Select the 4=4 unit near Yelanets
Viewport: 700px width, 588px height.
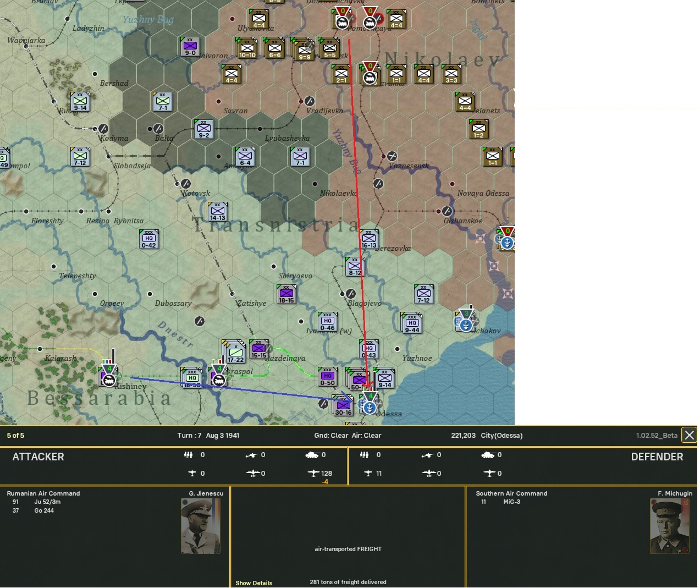click(x=465, y=102)
